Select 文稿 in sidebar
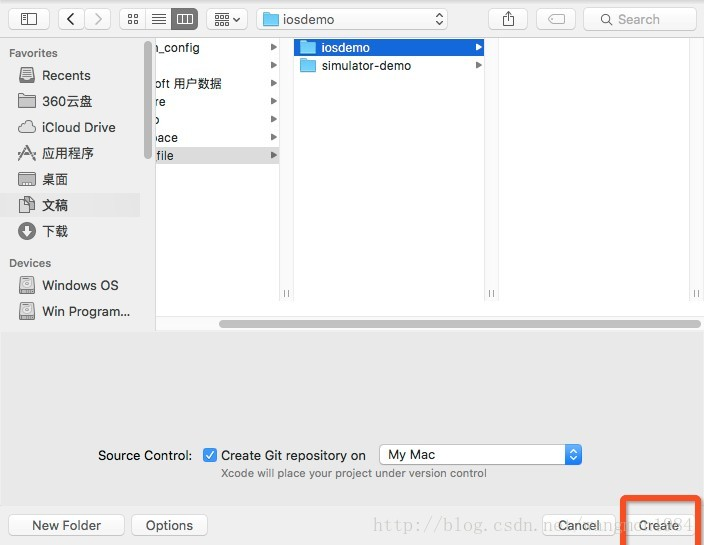The width and height of the screenshot is (704, 545). [x=72, y=205]
